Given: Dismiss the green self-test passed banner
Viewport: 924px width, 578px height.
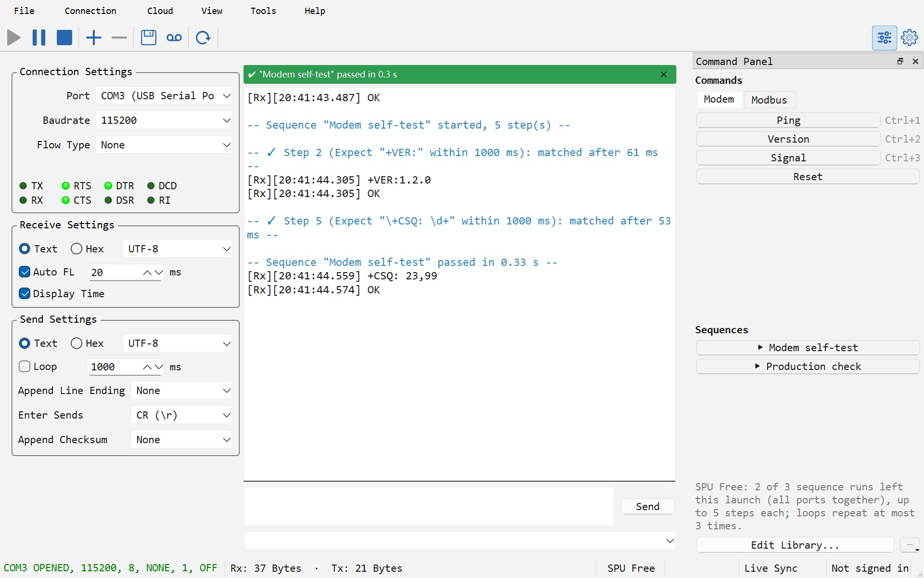Looking at the screenshot, I should pos(664,74).
